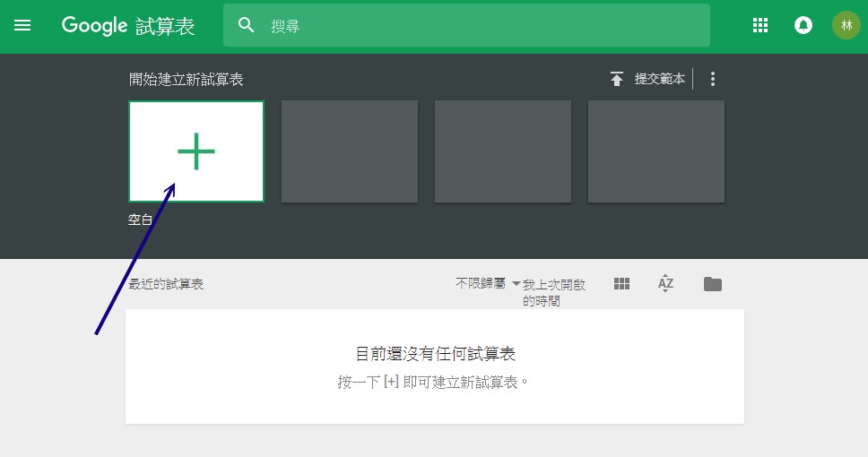The height and width of the screenshot is (457, 868).
Task: Click 目前還沒有任何試算表 message
Action: click(435, 354)
